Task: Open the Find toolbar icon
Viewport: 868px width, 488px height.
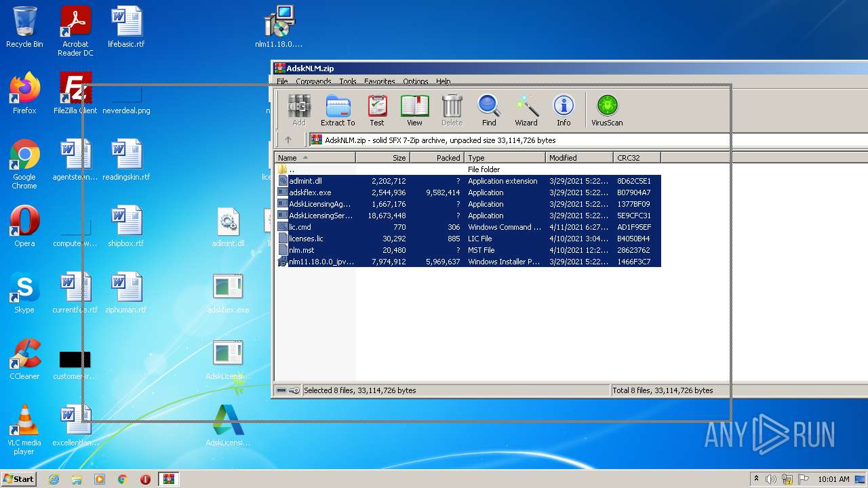Action: (x=489, y=110)
